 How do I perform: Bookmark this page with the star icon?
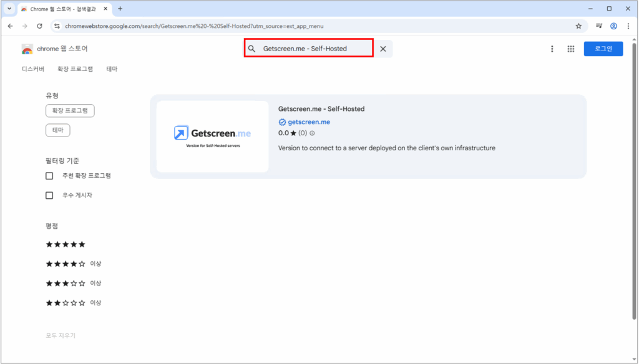578,26
